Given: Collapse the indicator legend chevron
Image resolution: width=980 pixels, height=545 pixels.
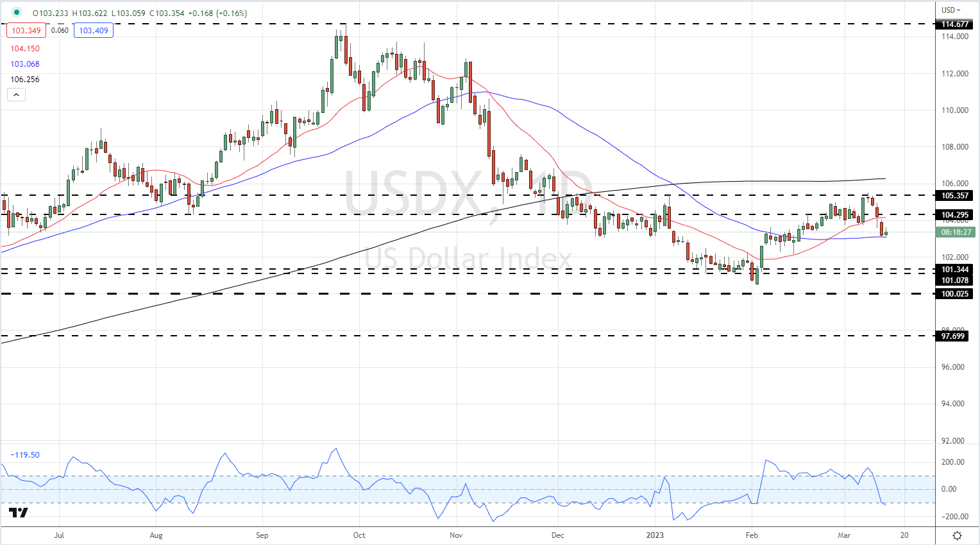Looking at the screenshot, I should click(x=17, y=95).
